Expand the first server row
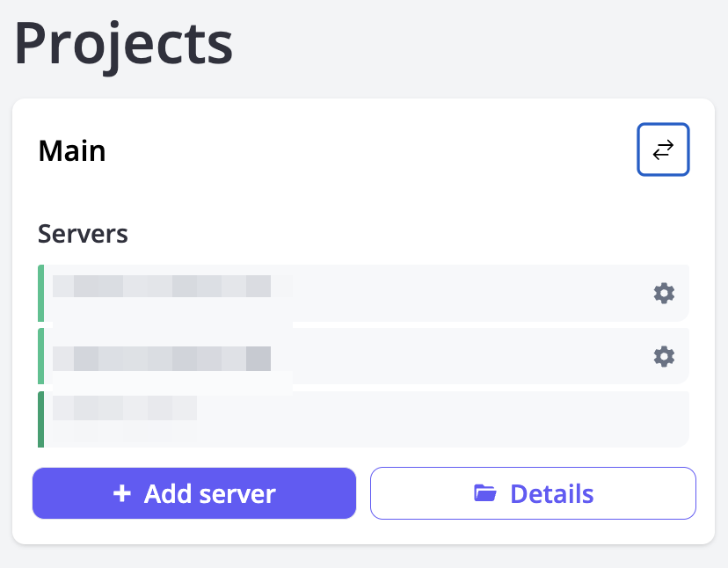The width and height of the screenshot is (728, 568). click(x=352, y=293)
